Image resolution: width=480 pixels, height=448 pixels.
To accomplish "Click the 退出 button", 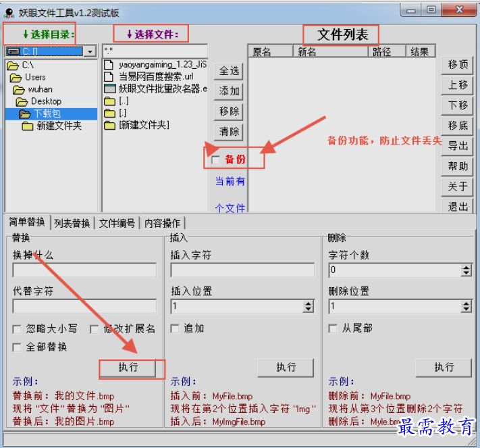I will (x=457, y=206).
